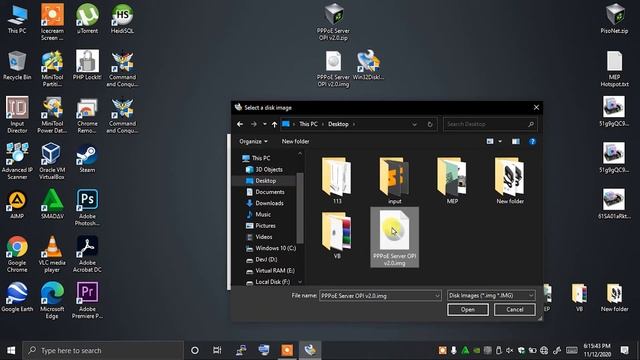Open Task View on taskbar
Screen dimensions: 640x360
(217, 350)
